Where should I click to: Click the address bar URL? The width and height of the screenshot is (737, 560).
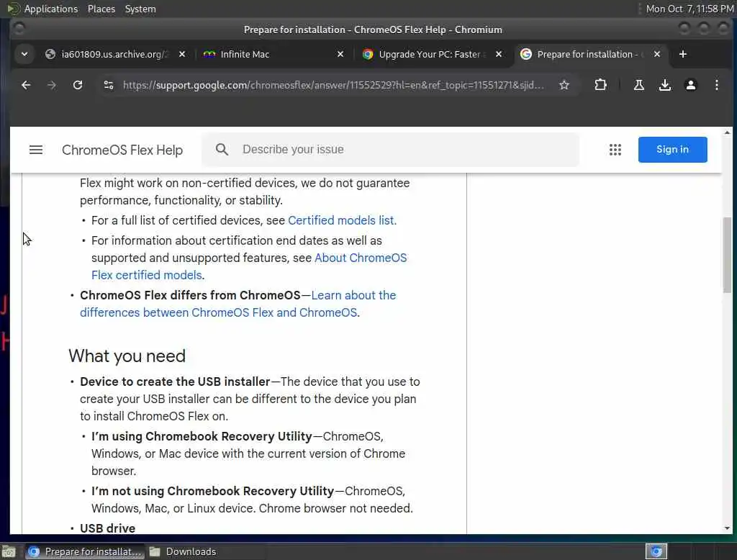pyautogui.click(x=333, y=85)
